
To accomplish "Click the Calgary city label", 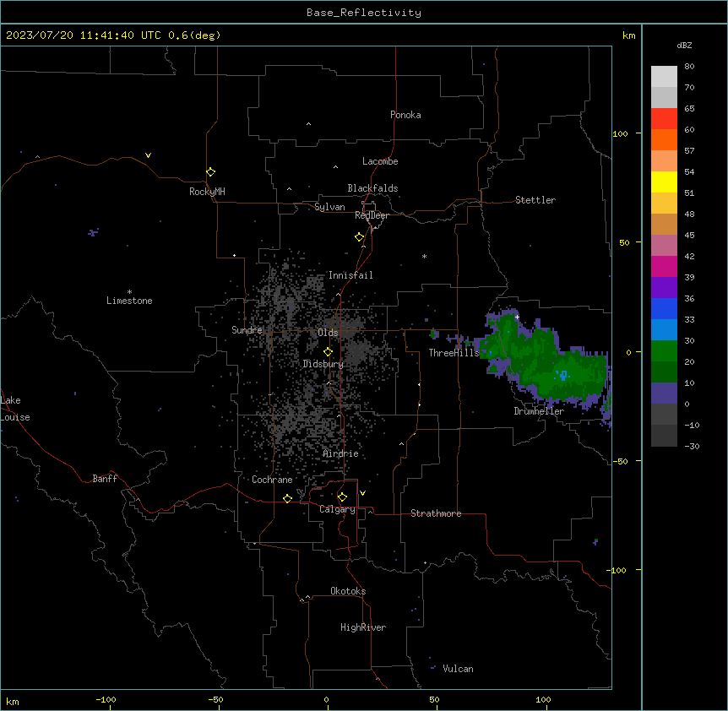I will tap(337, 509).
